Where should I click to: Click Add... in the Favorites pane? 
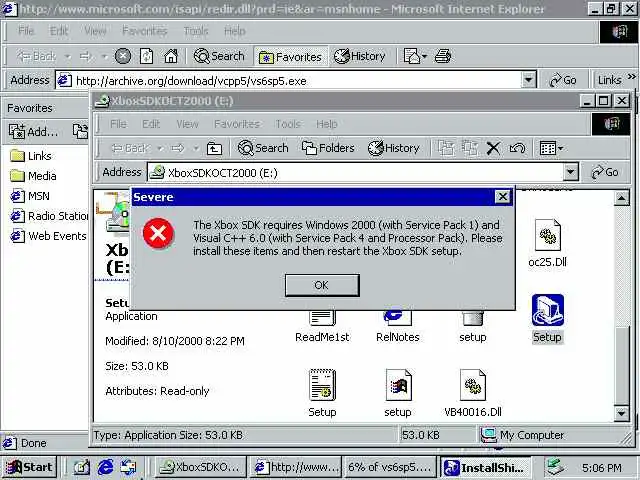click(x=33, y=131)
